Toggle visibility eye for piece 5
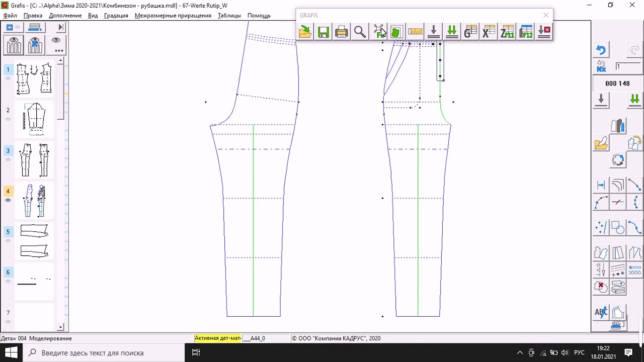 tap(8, 241)
